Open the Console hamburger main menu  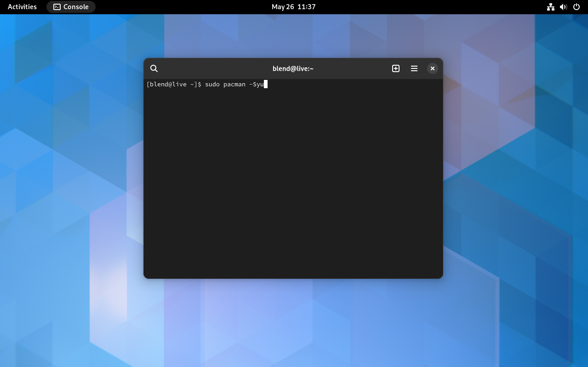(x=414, y=68)
